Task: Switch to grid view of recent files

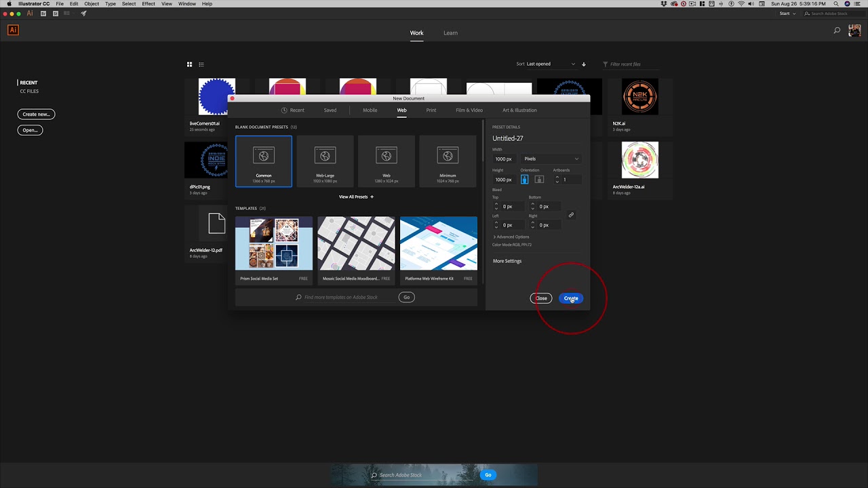Action: coord(190,64)
